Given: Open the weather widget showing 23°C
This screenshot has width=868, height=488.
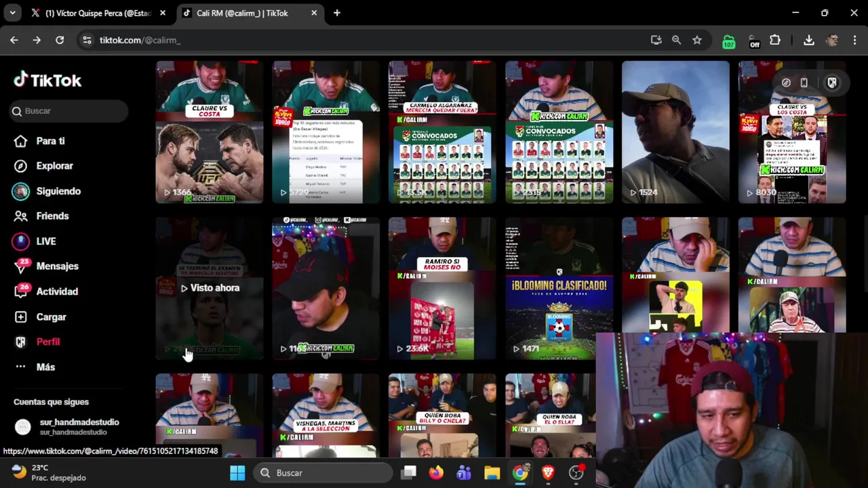Looking at the screenshot, I should (x=49, y=472).
